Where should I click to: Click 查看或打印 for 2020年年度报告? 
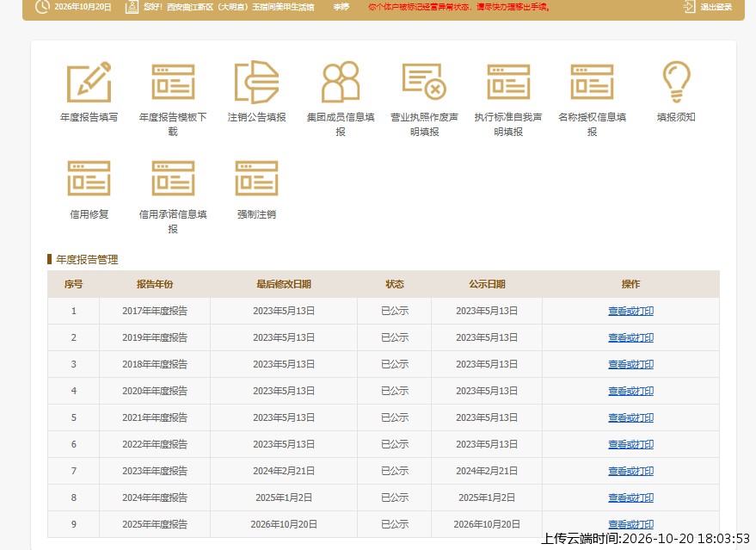(630, 391)
